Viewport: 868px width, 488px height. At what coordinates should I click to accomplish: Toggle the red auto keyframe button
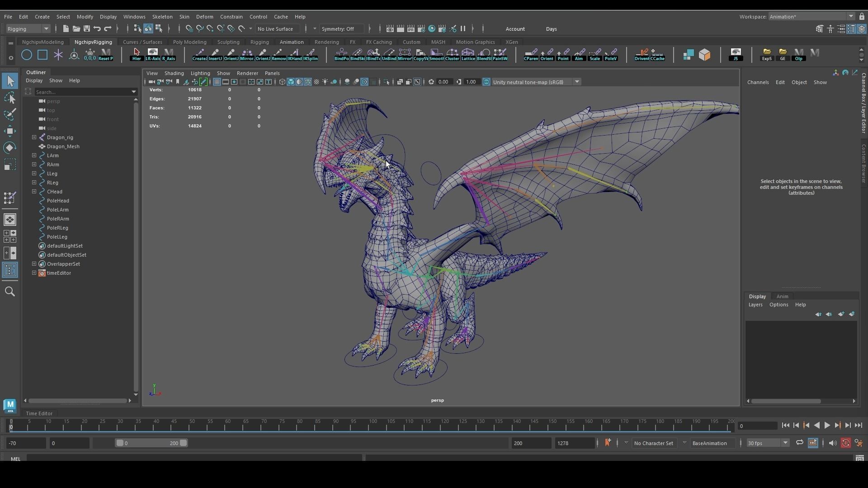[x=845, y=443]
